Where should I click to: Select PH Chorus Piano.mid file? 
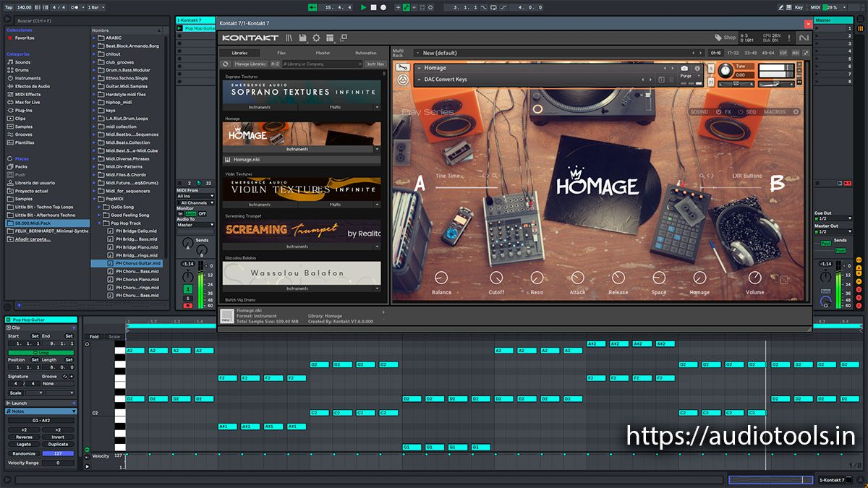click(x=137, y=279)
